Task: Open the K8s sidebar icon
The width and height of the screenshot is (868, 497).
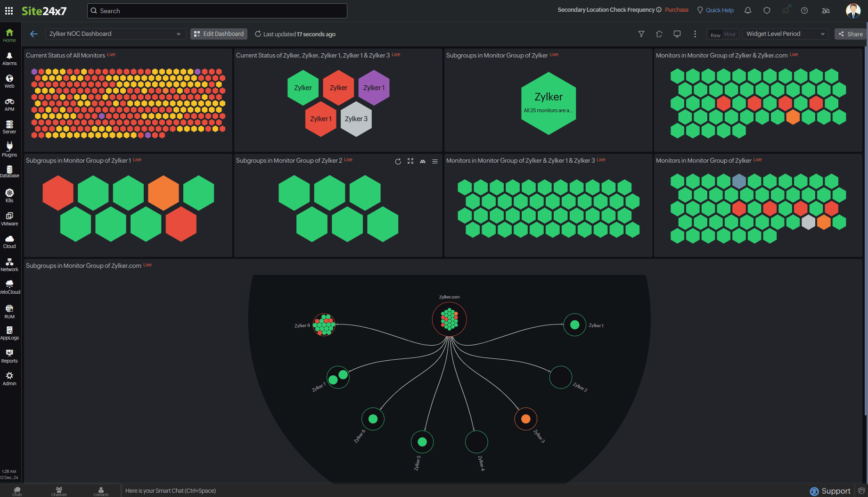Action: click(9, 196)
